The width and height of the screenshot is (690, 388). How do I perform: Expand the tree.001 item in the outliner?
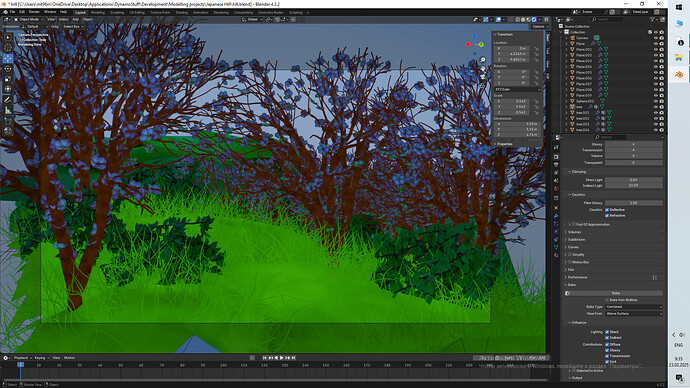pyautogui.click(x=566, y=113)
